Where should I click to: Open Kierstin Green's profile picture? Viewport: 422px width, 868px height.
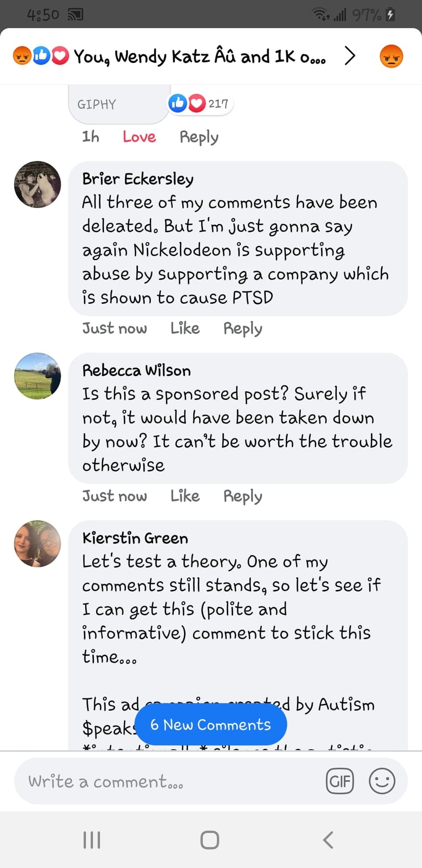tap(38, 544)
